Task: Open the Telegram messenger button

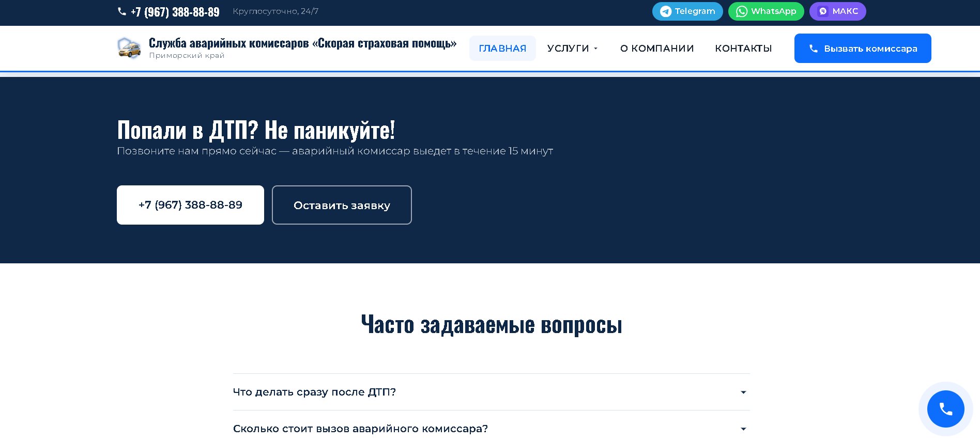Action: click(x=687, y=11)
